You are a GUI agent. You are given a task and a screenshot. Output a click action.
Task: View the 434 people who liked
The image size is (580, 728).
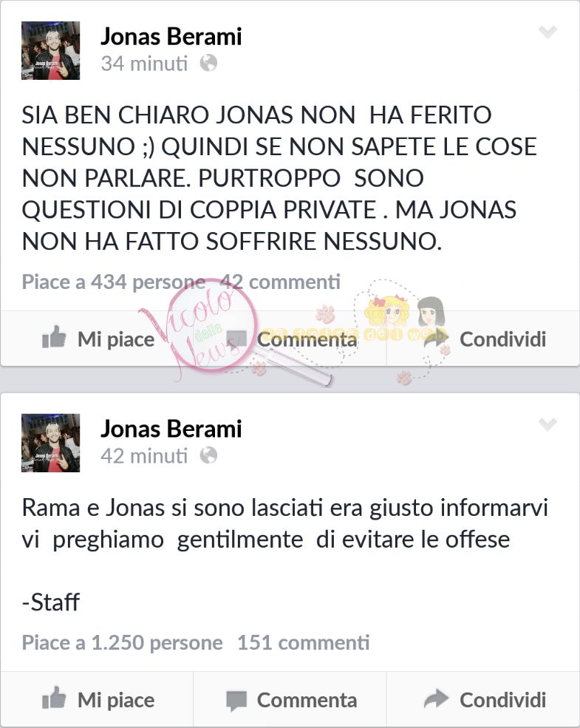114,282
